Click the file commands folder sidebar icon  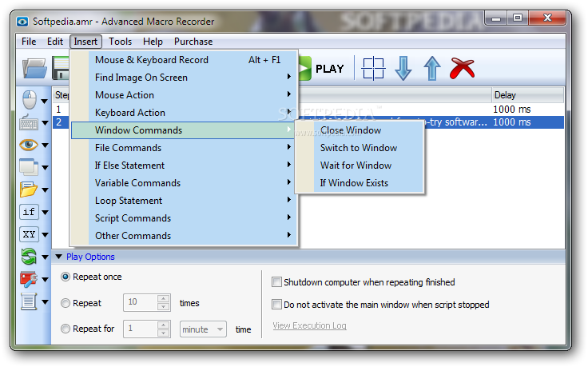(x=29, y=189)
